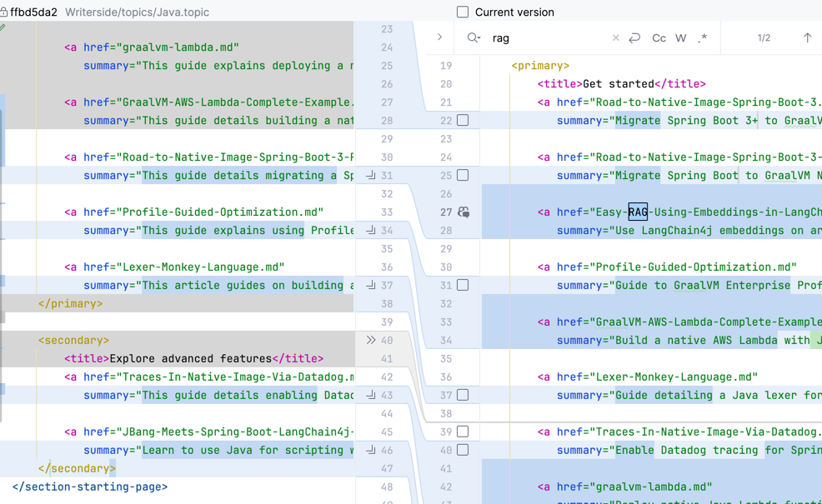Viewport: 822px width, 504px height.
Task: Click the highlighted RAG match on line 27
Action: tap(638, 212)
